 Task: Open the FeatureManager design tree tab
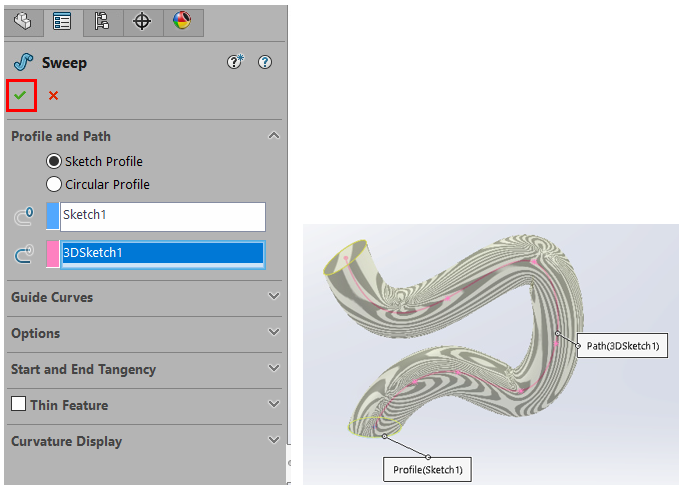[24, 21]
